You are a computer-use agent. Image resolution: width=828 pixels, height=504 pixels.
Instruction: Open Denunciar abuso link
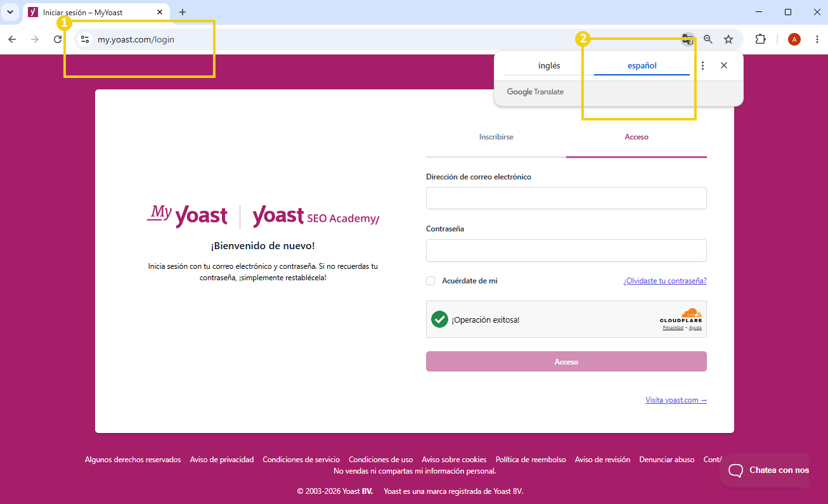667,460
